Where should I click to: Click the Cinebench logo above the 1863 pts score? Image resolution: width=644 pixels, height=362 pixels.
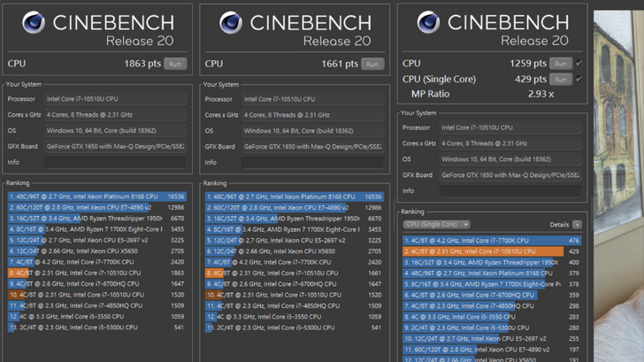coord(34,24)
